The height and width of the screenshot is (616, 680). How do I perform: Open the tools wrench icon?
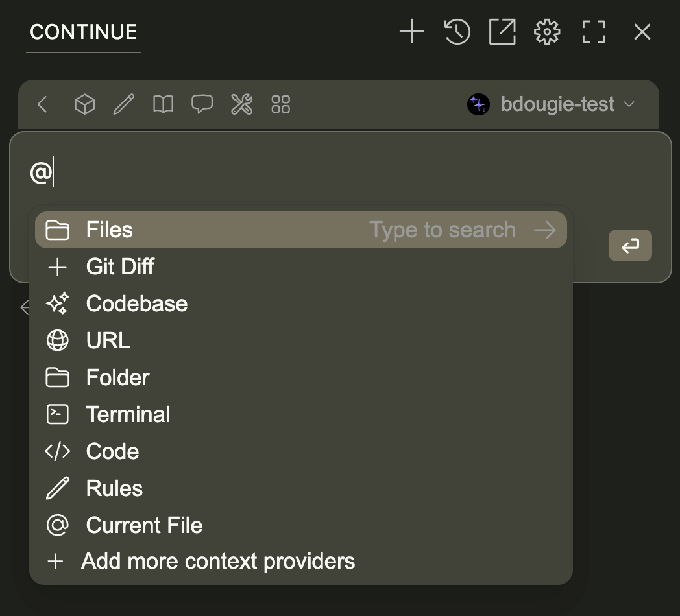point(241,104)
